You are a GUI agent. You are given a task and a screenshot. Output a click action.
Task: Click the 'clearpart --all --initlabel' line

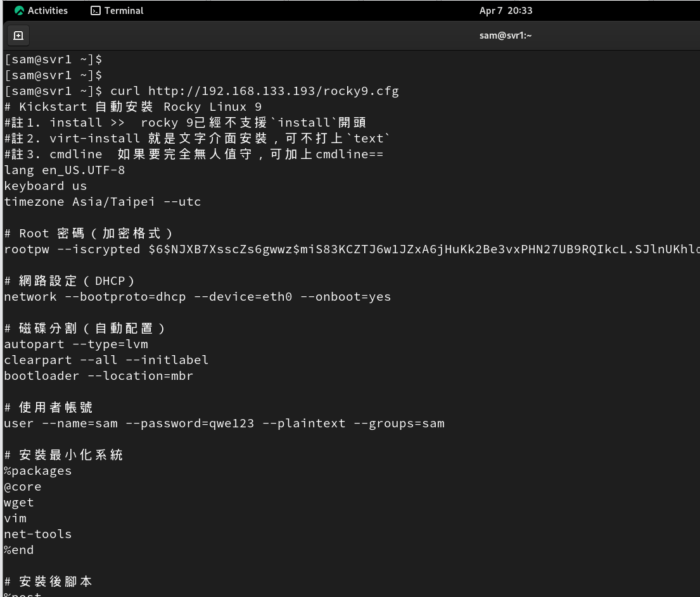[x=106, y=360]
